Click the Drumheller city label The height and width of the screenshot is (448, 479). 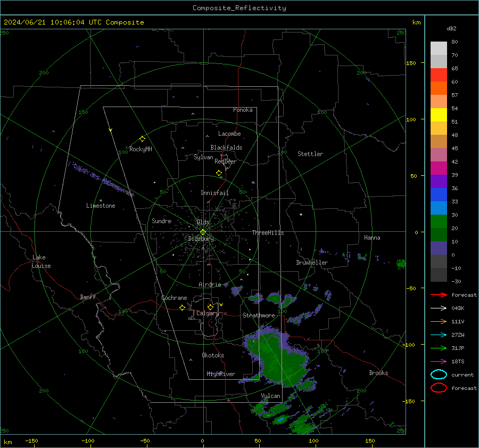point(312,263)
